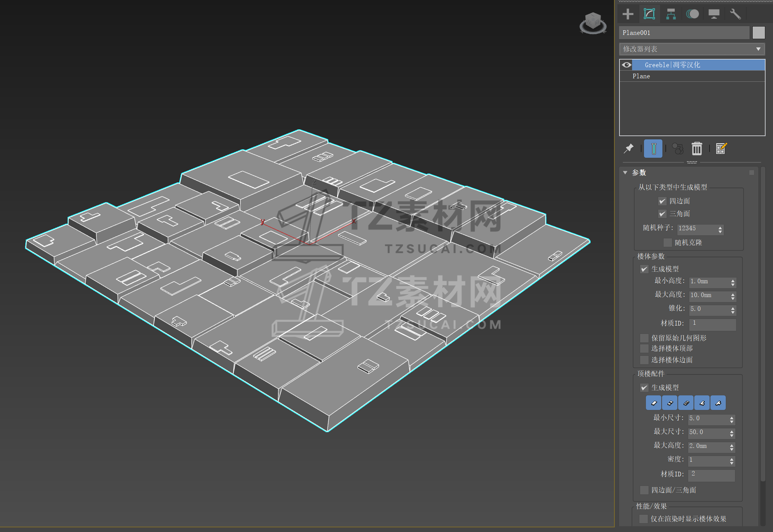Viewport: 773px width, 532px height.
Task: Uncheck the 四边面 checkbox
Action: 662,201
